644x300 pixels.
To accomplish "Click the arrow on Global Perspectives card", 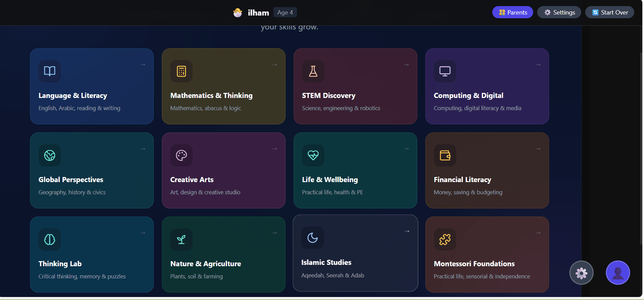I will (x=143, y=149).
